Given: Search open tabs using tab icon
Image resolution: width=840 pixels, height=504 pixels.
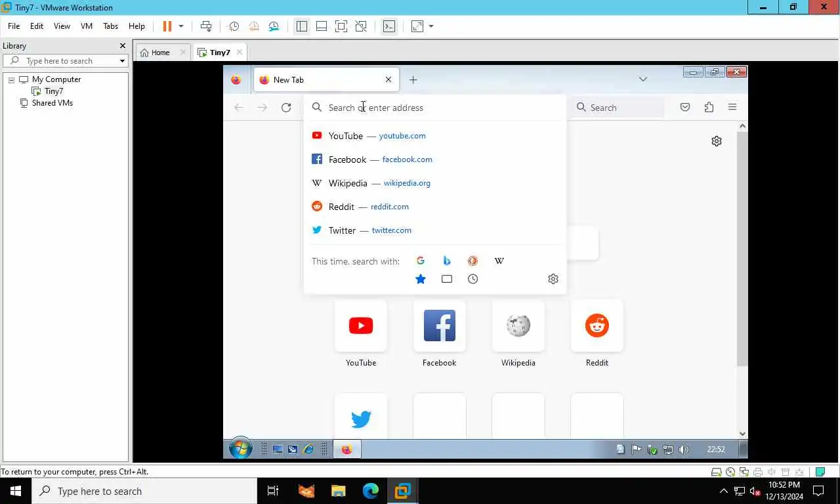Looking at the screenshot, I should click(x=447, y=279).
